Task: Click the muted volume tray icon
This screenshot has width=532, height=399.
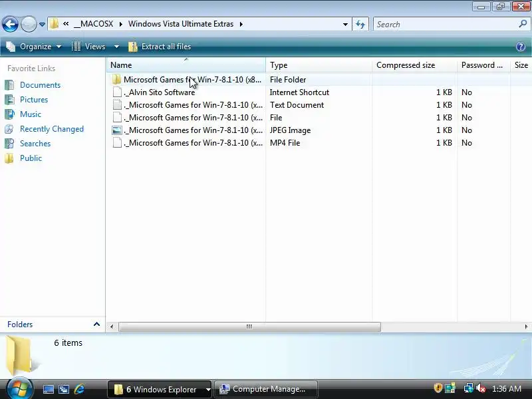Action: click(x=481, y=388)
